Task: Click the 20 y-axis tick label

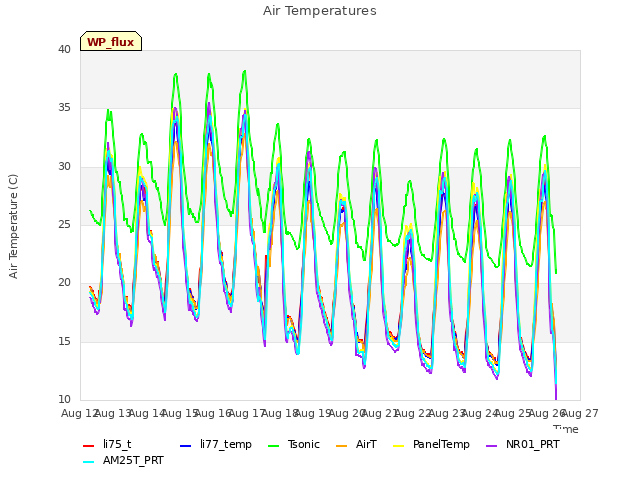Action: 64,282
